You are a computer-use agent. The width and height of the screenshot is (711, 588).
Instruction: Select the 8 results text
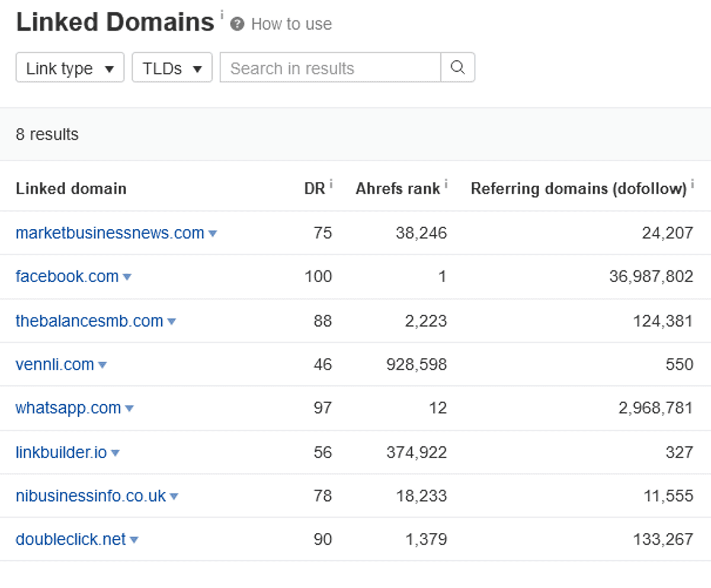[47, 134]
